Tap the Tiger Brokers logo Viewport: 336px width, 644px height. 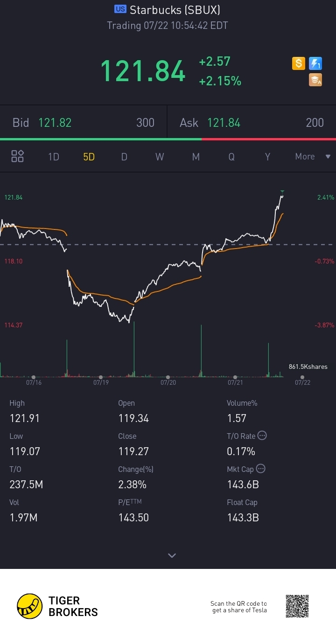coord(57,606)
